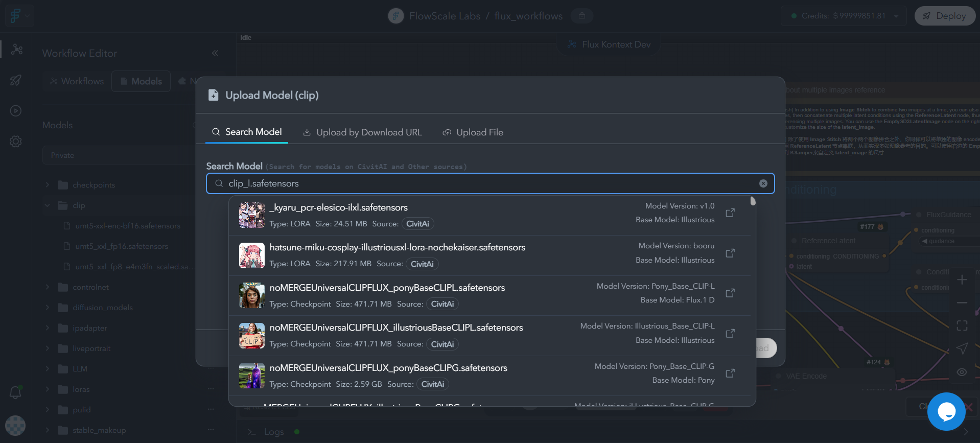The width and height of the screenshot is (980, 443).
Task: Expand the stable_makeup folder
Action: (x=48, y=430)
